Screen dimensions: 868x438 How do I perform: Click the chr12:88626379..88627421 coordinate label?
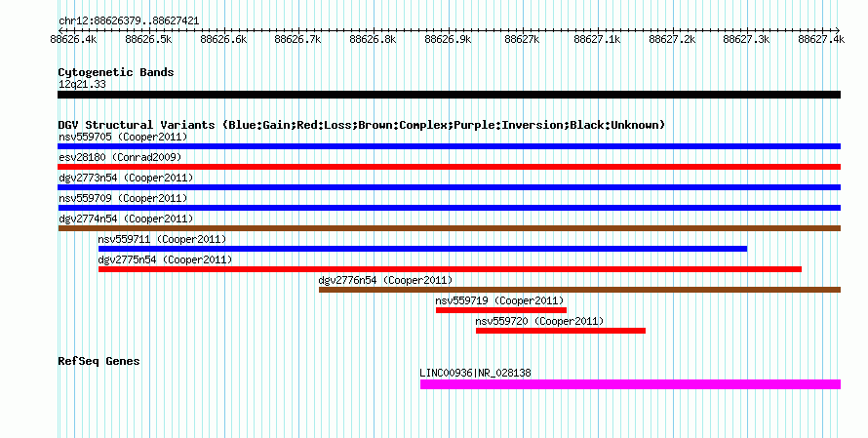[129, 21]
